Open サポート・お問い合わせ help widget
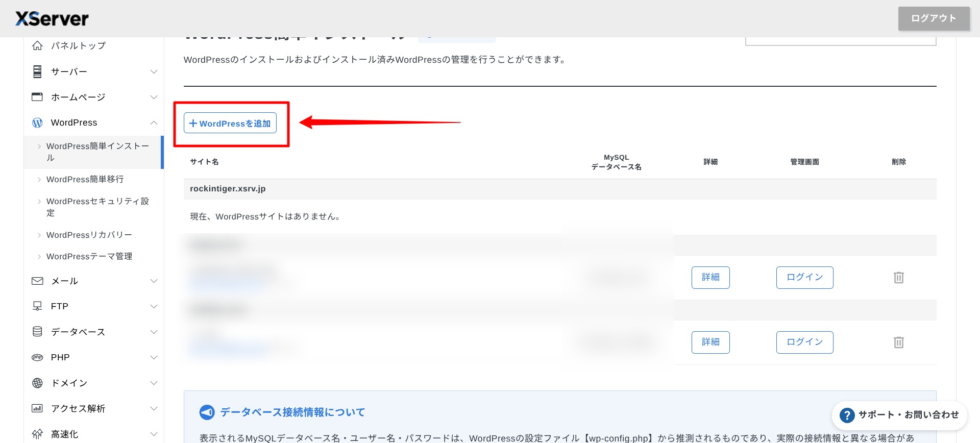 900,415
